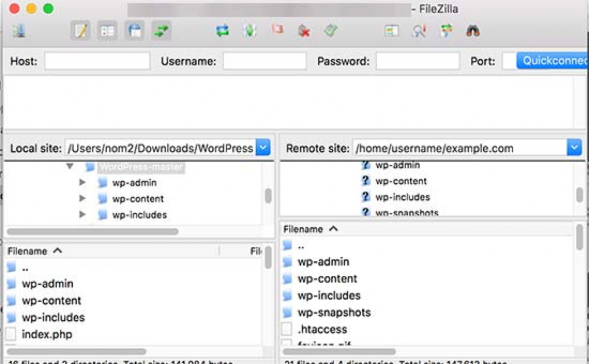Open directory listing filters dialog
This screenshot has height=364, width=589.
tap(391, 31)
